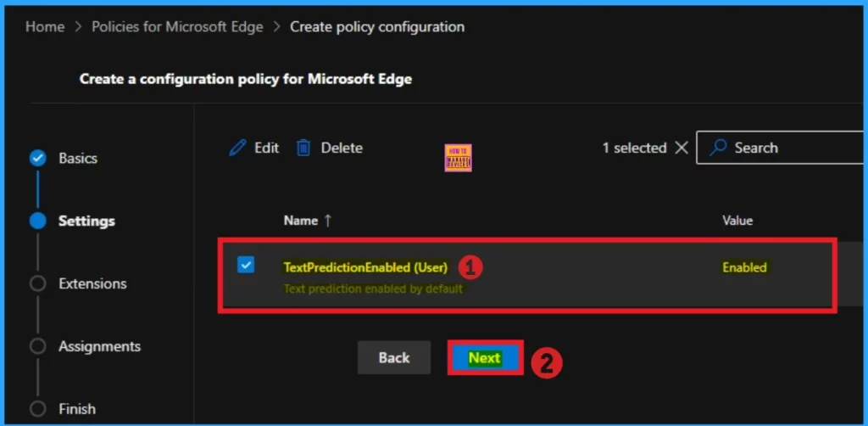Click the Name column sort arrow
The image size is (868, 426).
(327, 221)
